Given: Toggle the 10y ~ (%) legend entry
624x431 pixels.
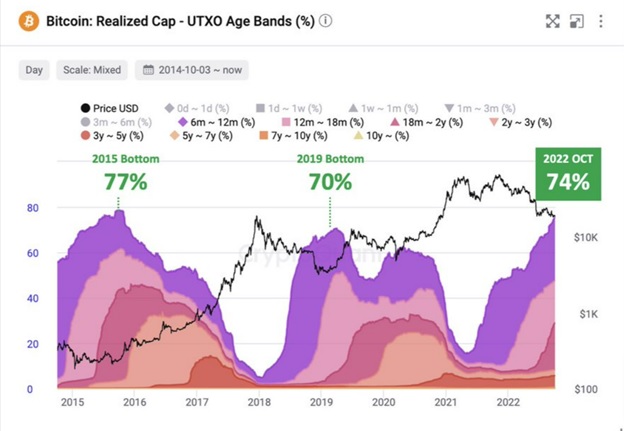Looking at the screenshot, I should [x=381, y=136].
